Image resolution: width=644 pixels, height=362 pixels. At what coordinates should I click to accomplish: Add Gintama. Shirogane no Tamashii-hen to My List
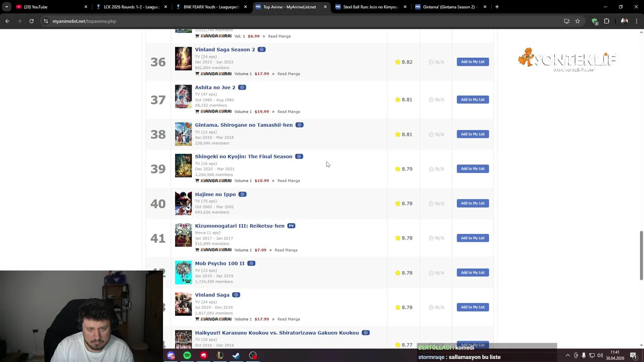(x=472, y=134)
